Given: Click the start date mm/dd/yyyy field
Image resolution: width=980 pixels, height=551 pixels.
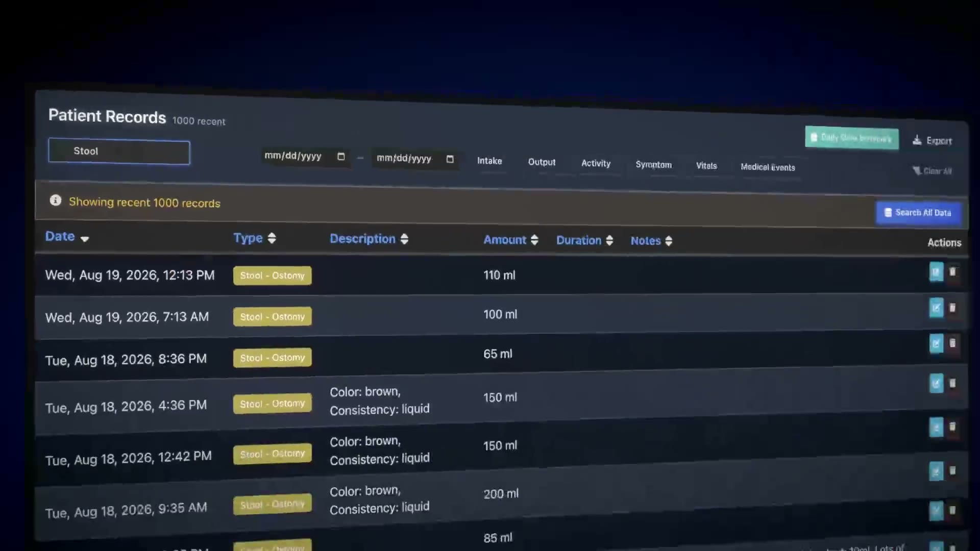Looking at the screenshot, I should pyautogui.click(x=305, y=156).
